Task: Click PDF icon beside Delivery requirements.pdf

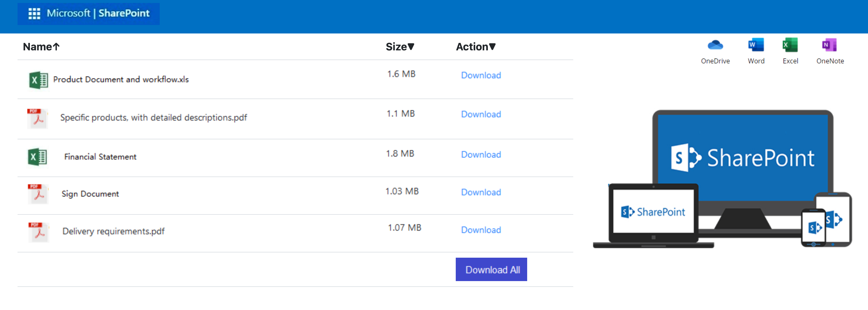Action: [39, 232]
